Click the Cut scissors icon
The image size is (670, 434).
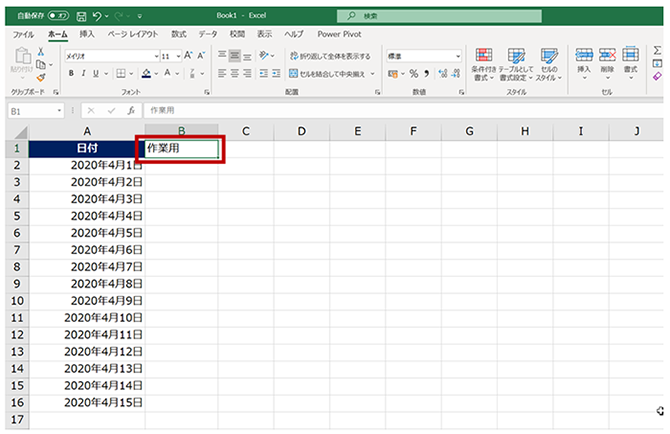click(41, 52)
